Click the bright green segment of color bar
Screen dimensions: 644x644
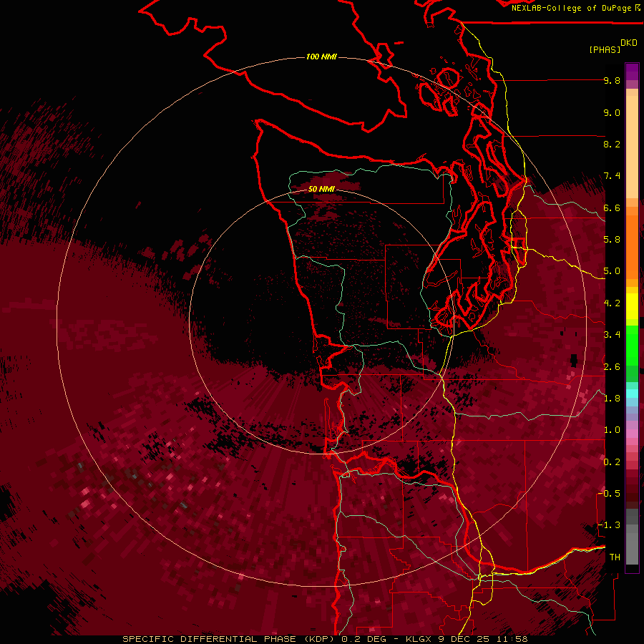tap(632, 345)
